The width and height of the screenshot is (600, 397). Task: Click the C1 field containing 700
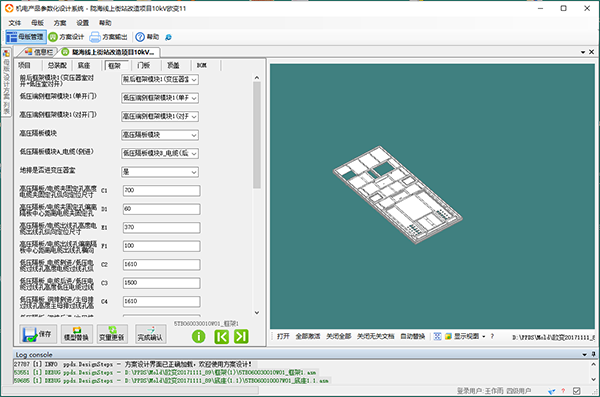(x=161, y=190)
